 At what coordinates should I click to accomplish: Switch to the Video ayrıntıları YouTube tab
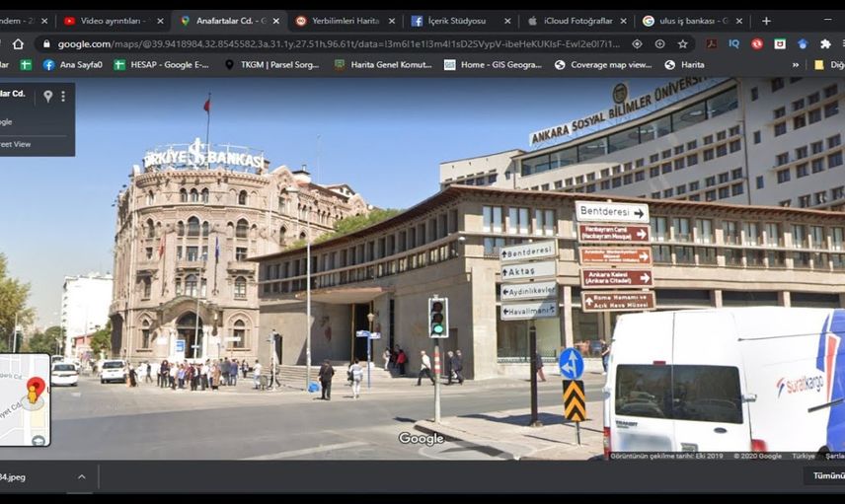[109, 20]
